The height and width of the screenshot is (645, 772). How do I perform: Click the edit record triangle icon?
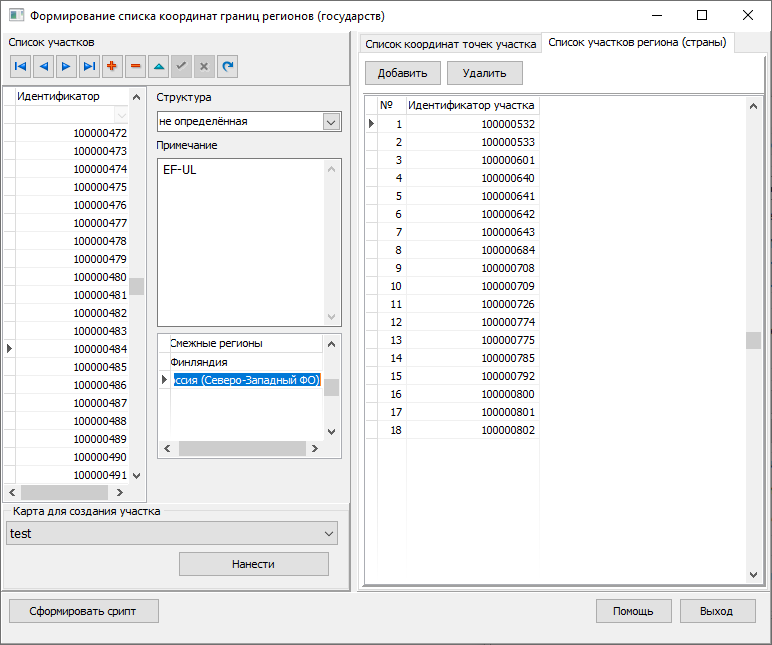(158, 66)
